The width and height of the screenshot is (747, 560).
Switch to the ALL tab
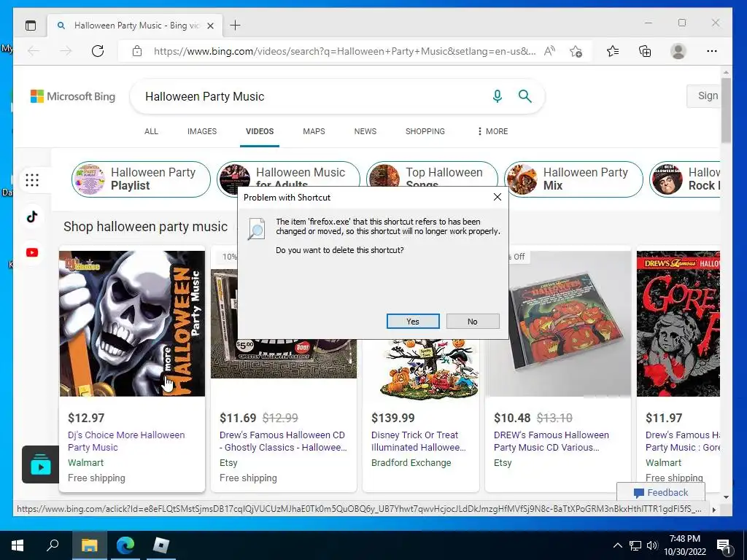point(151,131)
